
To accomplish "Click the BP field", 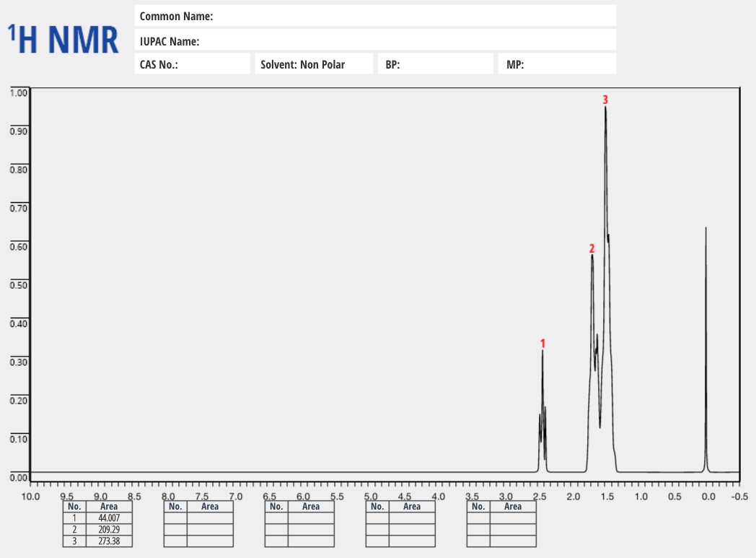I will coord(436,64).
